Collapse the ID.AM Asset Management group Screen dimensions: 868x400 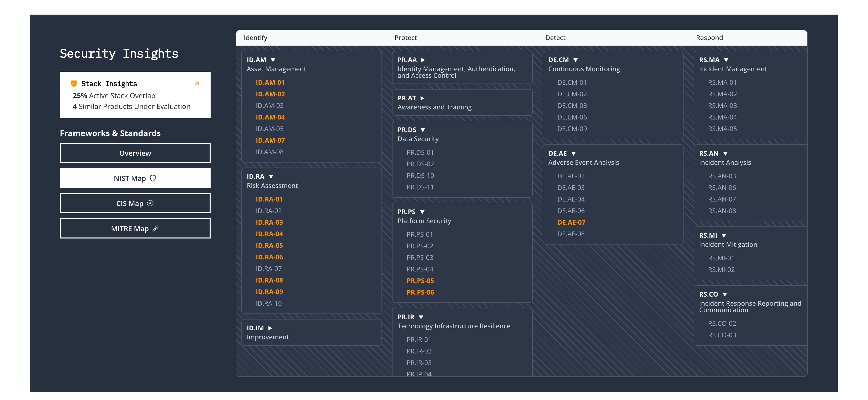click(x=273, y=60)
